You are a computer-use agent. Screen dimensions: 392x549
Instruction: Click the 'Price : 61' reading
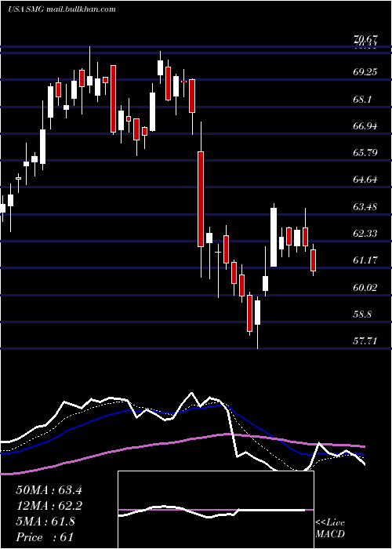point(45,537)
